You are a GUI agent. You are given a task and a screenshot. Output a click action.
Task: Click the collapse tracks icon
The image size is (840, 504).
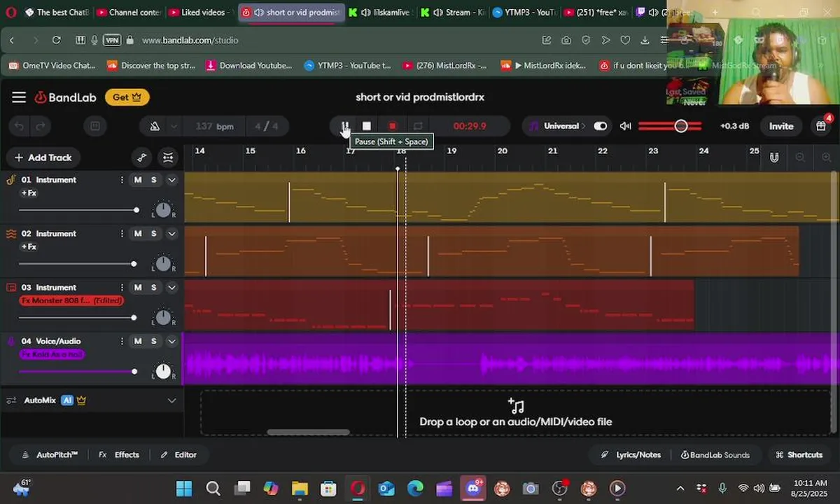168,157
